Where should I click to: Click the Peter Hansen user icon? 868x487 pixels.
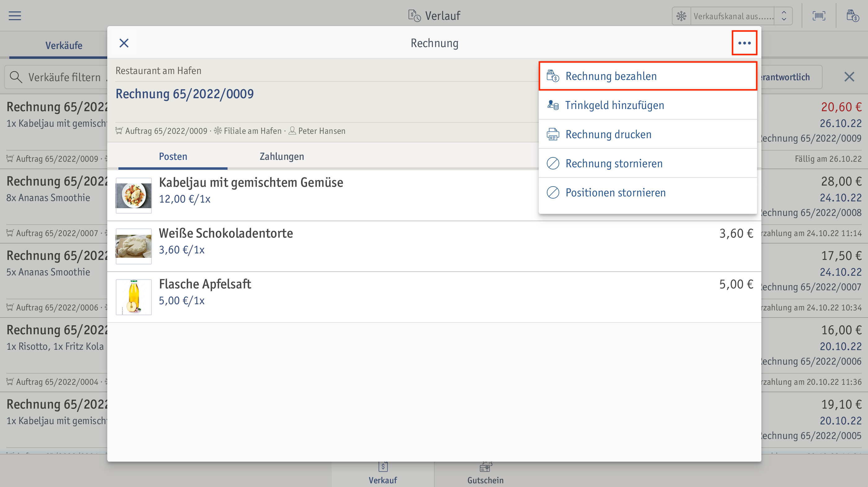(x=292, y=131)
